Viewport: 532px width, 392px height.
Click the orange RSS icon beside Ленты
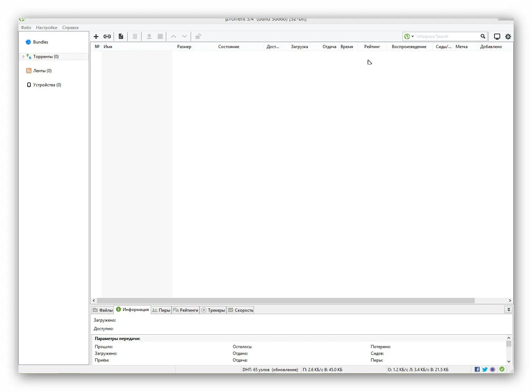(29, 71)
